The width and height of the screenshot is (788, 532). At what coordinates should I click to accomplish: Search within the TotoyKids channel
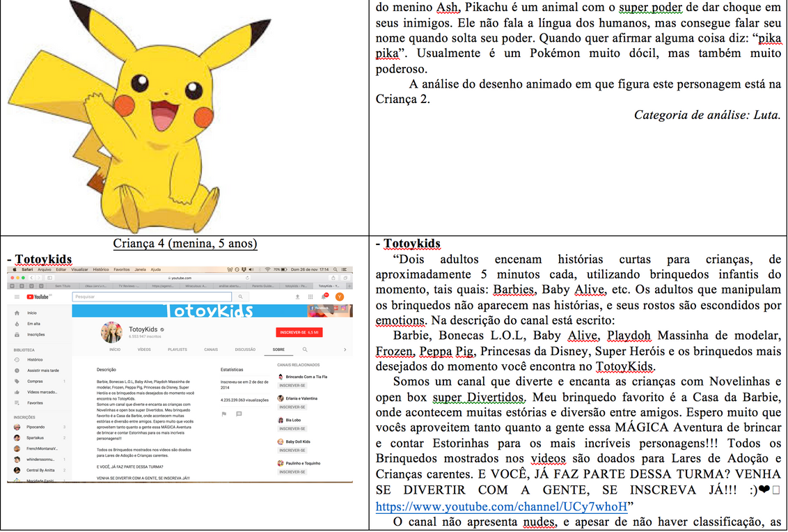304,350
